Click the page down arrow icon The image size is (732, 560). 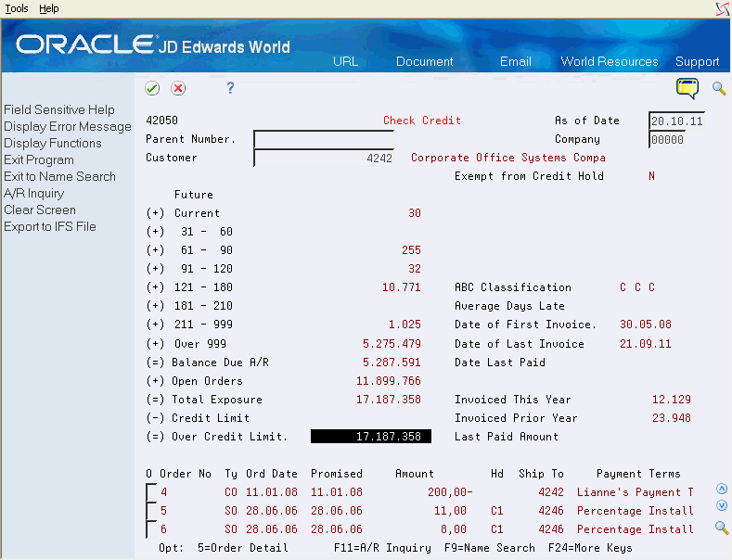tap(722, 505)
